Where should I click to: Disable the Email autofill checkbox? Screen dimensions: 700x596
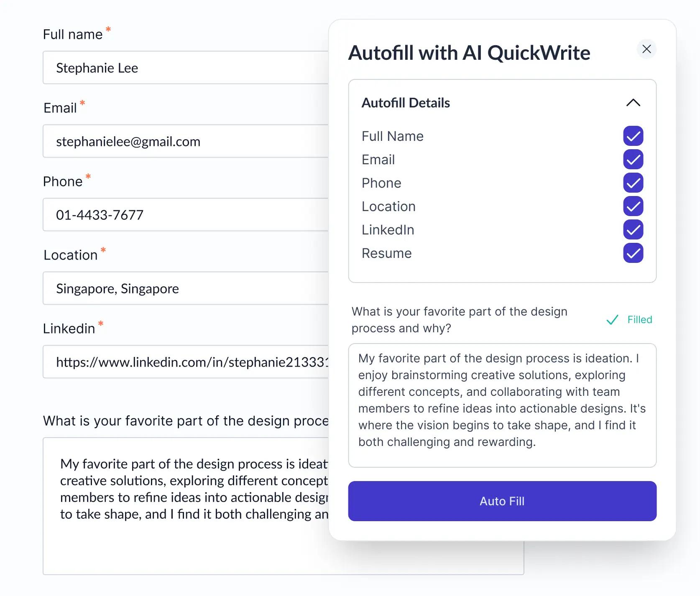(633, 159)
